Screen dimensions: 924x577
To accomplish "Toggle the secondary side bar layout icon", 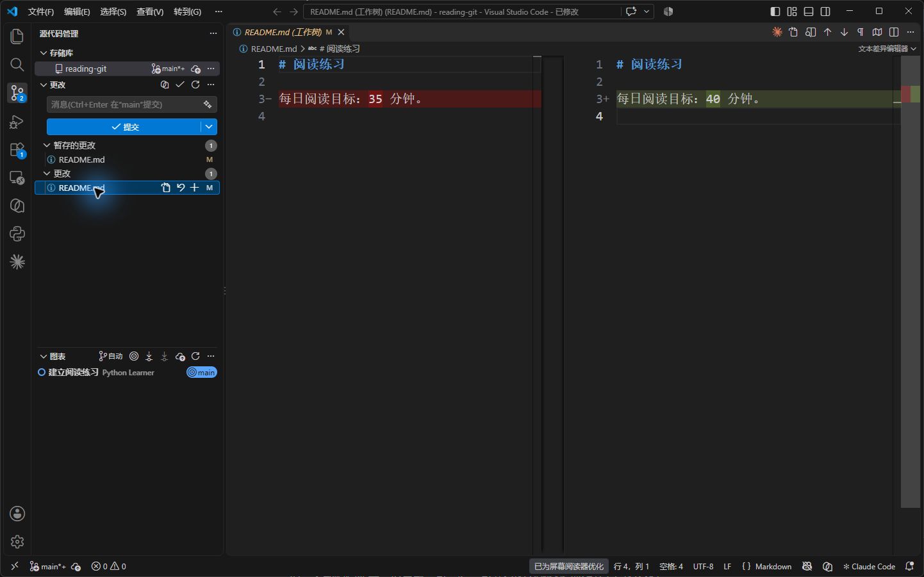I will click(x=825, y=12).
